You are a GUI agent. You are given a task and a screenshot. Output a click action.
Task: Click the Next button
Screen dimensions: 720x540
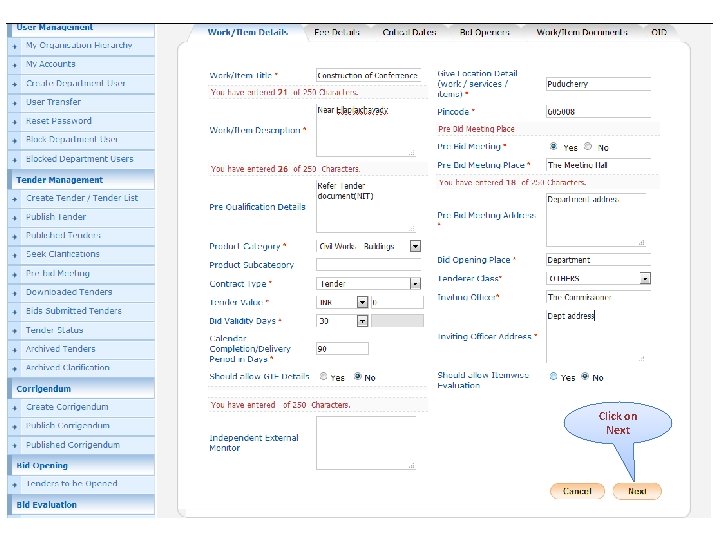click(x=637, y=491)
